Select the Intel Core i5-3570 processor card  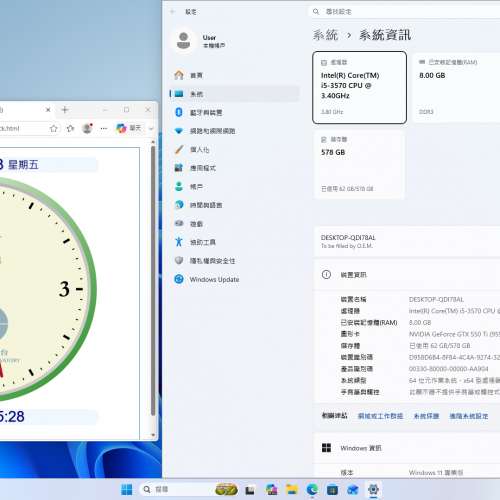click(359, 87)
